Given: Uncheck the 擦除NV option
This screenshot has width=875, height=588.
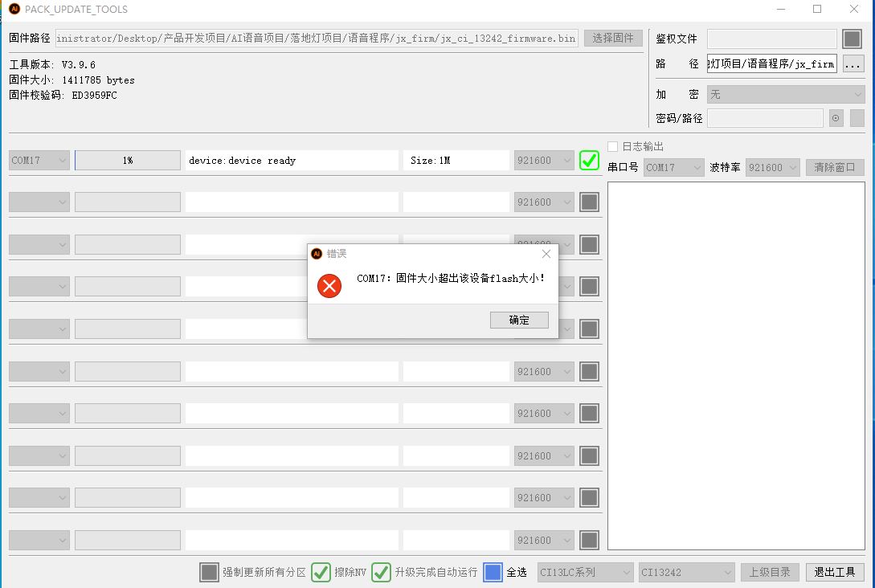Looking at the screenshot, I should click(321, 573).
